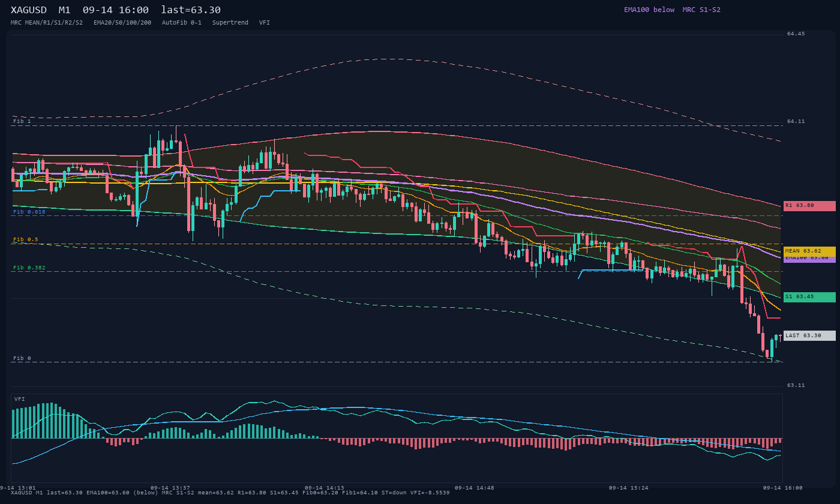840x504 pixels.
Task: Click the last=63.30 readout in the title
Action: tap(191, 10)
